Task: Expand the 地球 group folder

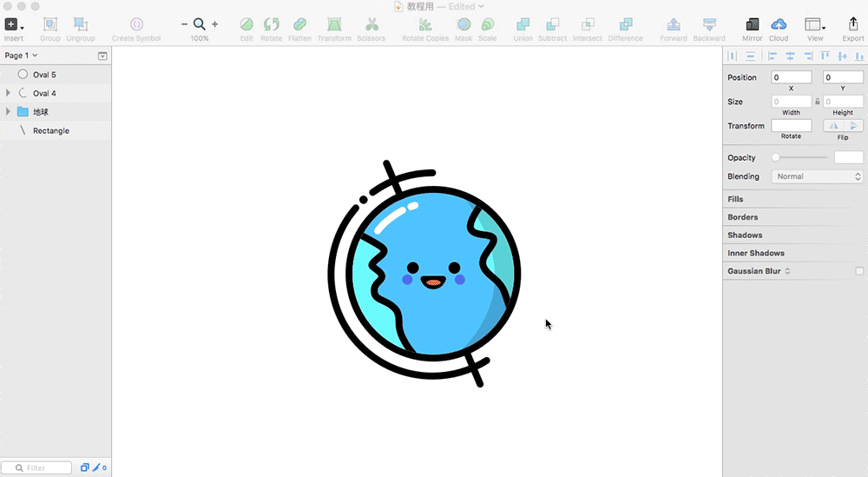Action: click(x=8, y=111)
